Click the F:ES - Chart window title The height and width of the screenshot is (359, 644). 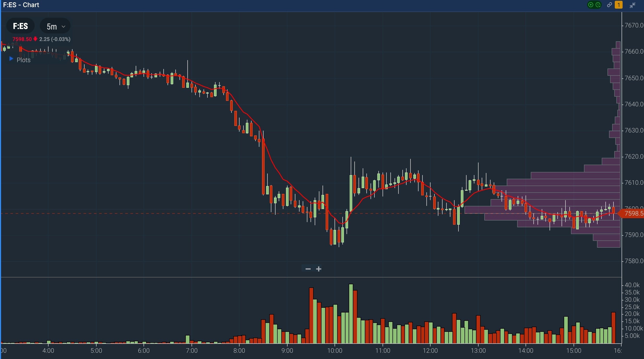21,5
